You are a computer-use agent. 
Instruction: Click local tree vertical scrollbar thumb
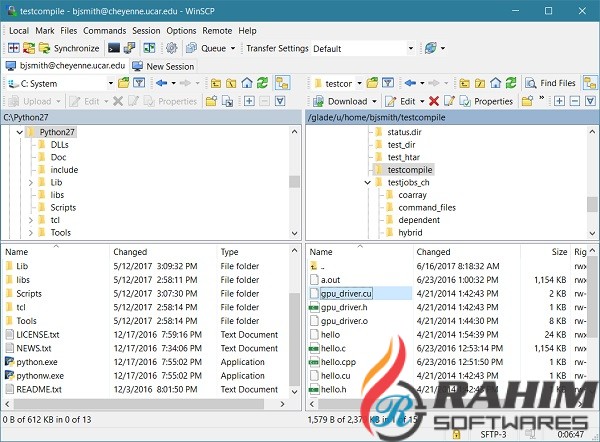click(294, 181)
